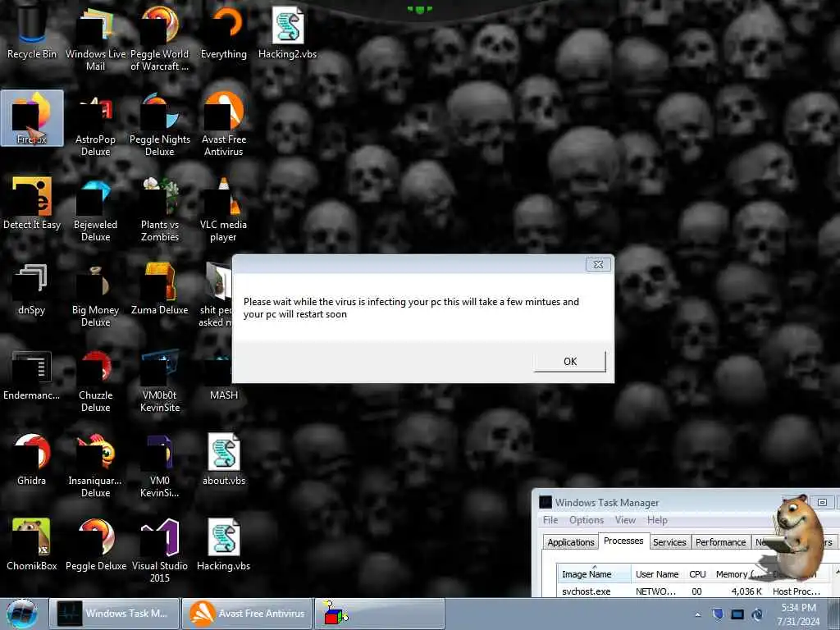Click the Task Manager title bar icon
This screenshot has height=630, width=840.
pos(545,502)
